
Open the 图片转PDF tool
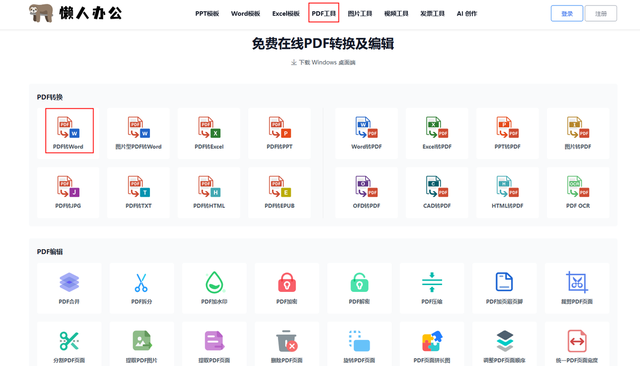pos(578,133)
